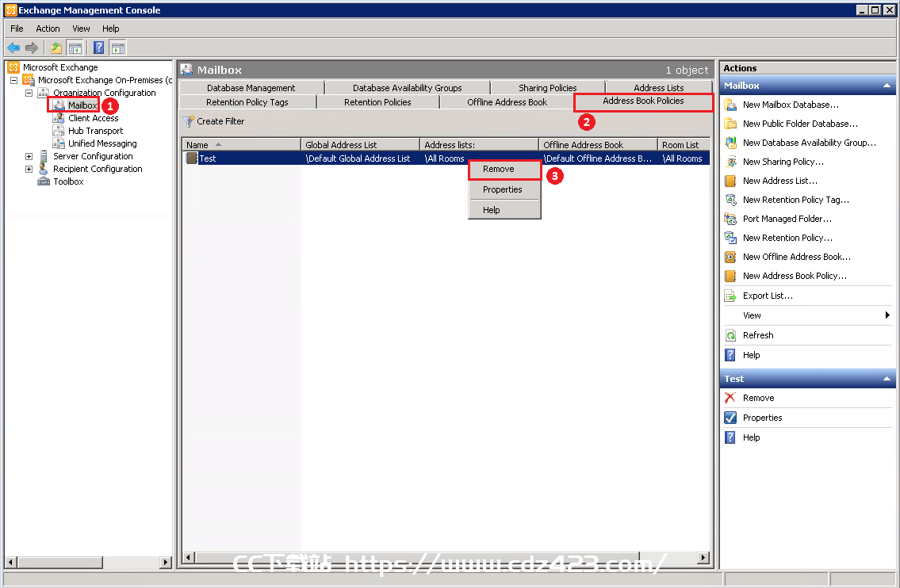Toggle the Show/Hide Action Pane toolbar icon
900x588 pixels.
118,48
